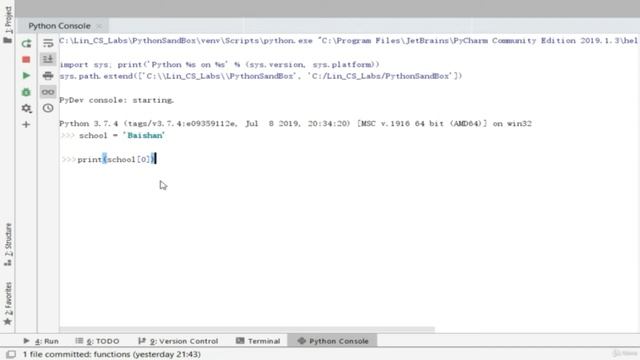Attach the debugger using bug icon
This screenshot has height=360, width=640.
tap(26, 92)
